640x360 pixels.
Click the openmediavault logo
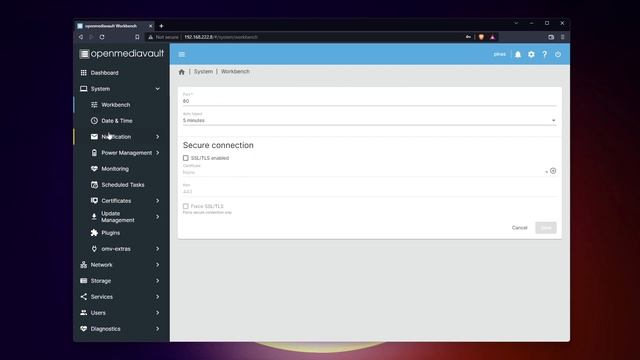point(122,54)
